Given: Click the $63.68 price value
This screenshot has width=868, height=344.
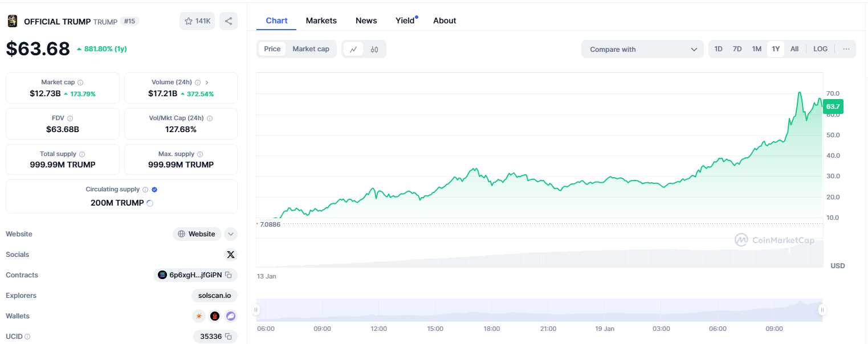Looking at the screenshot, I should [x=38, y=48].
